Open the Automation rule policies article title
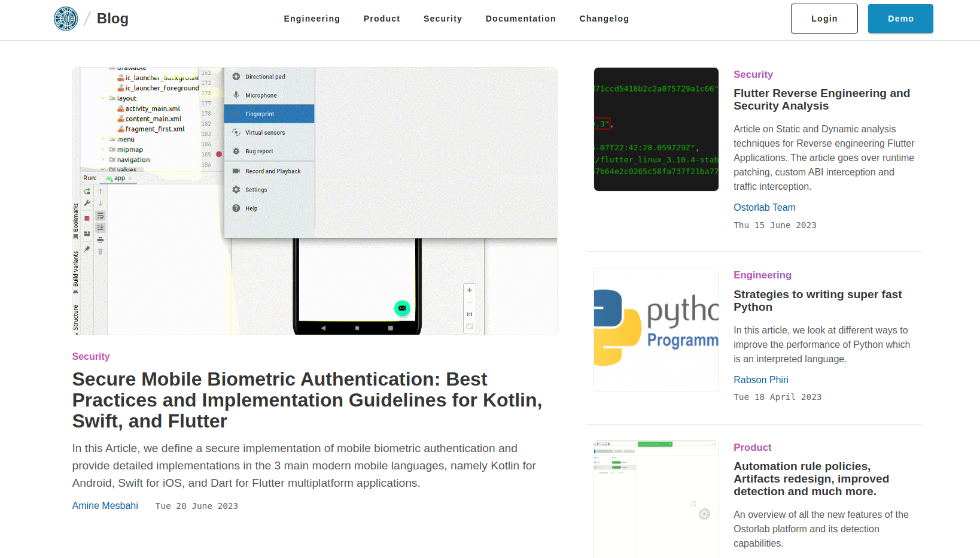 tap(811, 479)
